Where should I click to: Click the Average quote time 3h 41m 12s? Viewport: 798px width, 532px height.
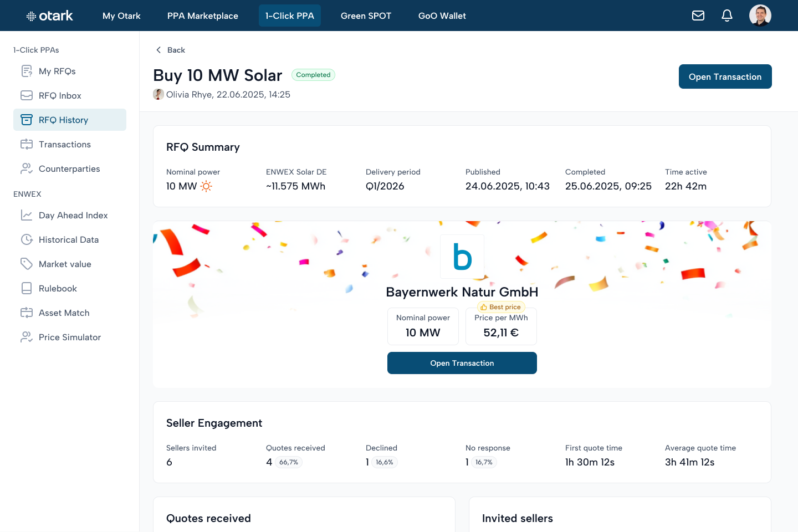click(690, 462)
